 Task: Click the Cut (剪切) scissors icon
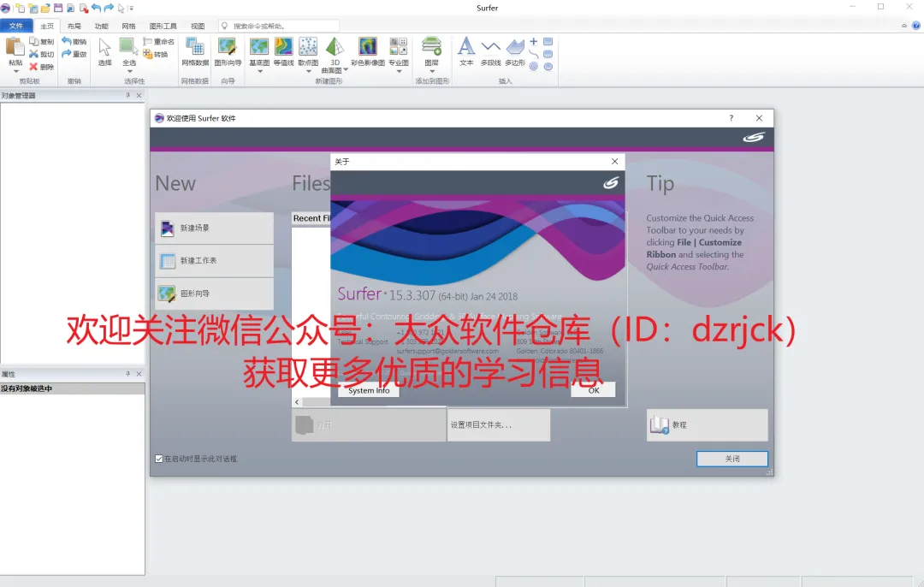34,54
